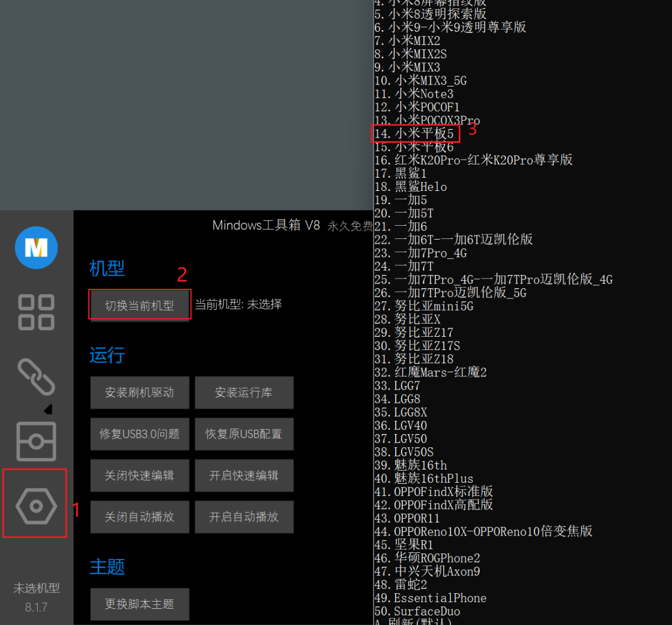The width and height of the screenshot is (672, 625).
Task: Click 开启自动播放 button
Action: coord(244,516)
